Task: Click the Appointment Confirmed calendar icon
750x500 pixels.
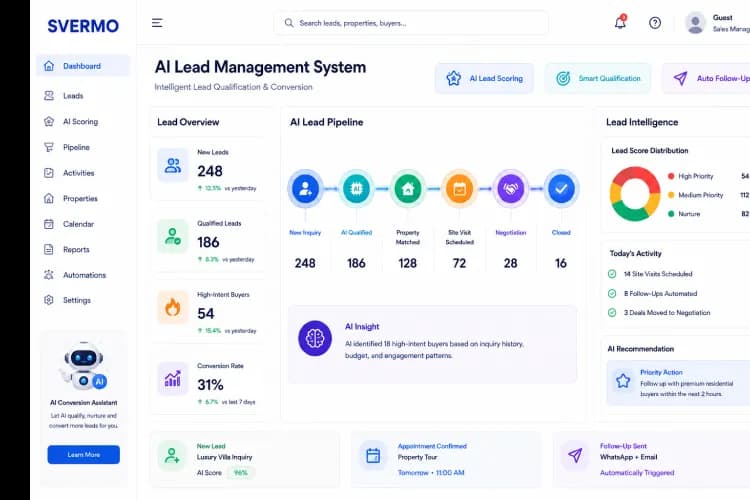Action: click(x=373, y=456)
